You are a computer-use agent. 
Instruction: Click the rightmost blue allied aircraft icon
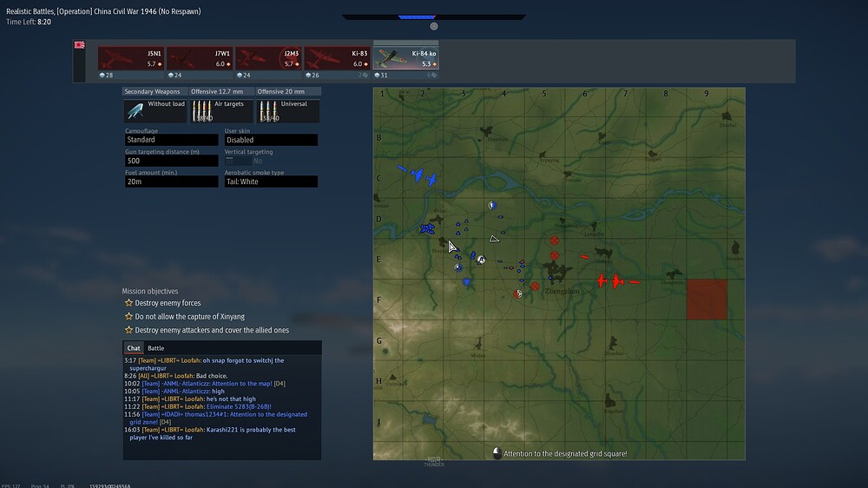coord(431,180)
